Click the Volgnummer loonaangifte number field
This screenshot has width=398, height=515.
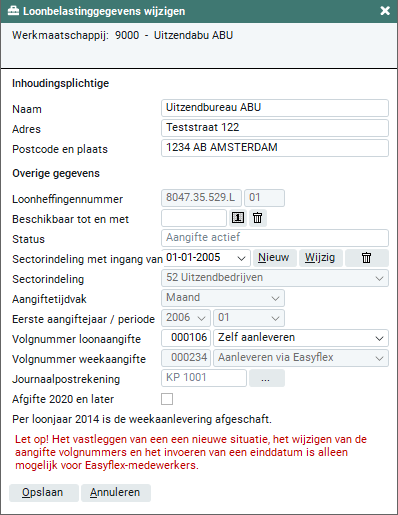coord(186,338)
